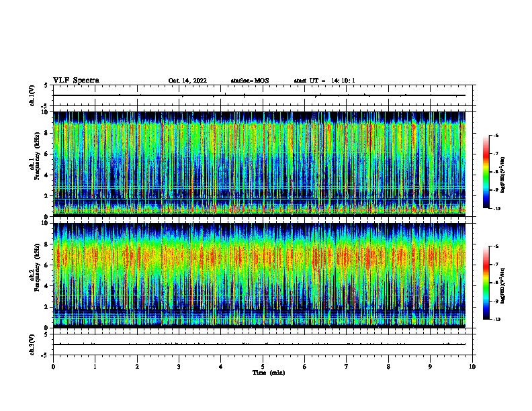Screen dimensions: 532x411
Task: Click the ch.3 voltage waveform trace
Action: click(x=259, y=345)
